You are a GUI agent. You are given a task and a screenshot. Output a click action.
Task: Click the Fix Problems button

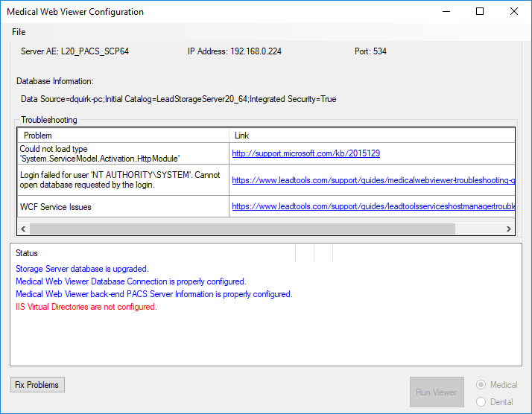[37, 385]
